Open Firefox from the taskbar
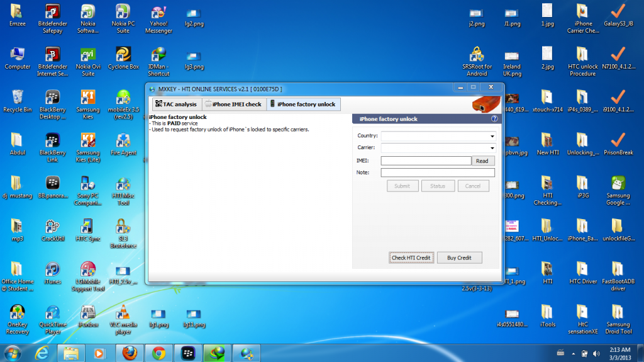Screen dimensions: 644x362 tap(130, 353)
